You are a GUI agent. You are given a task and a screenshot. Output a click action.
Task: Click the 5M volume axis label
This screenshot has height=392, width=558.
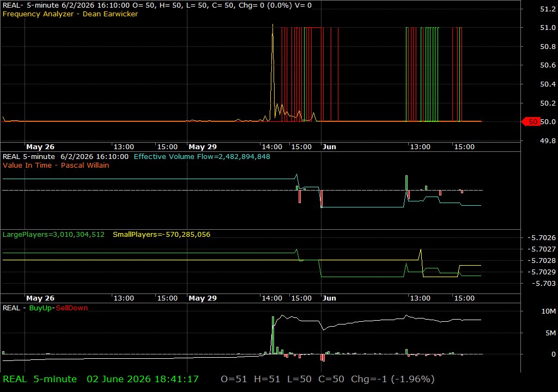point(550,333)
